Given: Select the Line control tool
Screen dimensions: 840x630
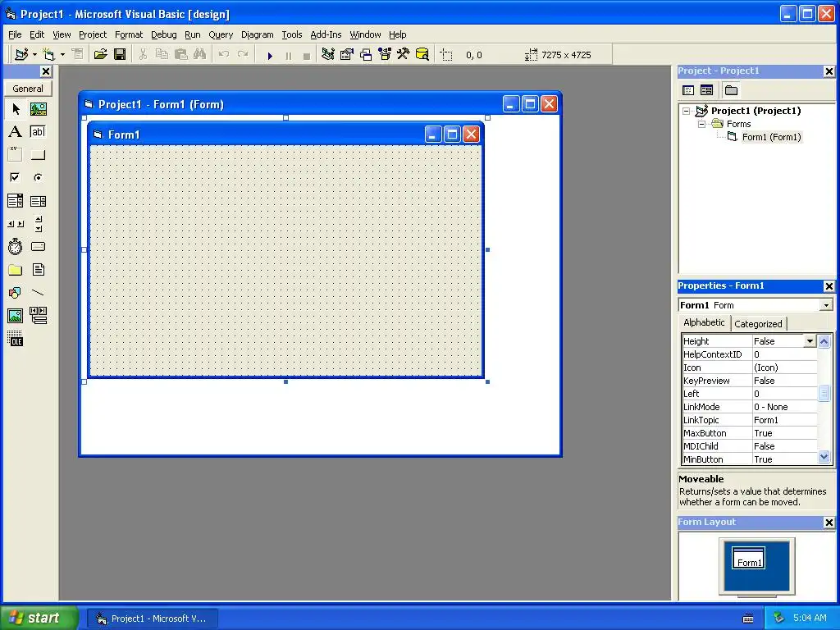Looking at the screenshot, I should tap(38, 293).
